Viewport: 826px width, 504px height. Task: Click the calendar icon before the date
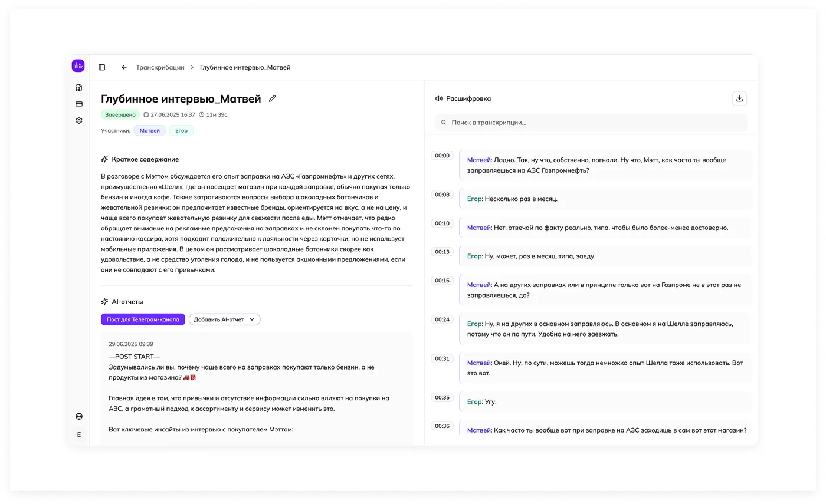click(146, 114)
